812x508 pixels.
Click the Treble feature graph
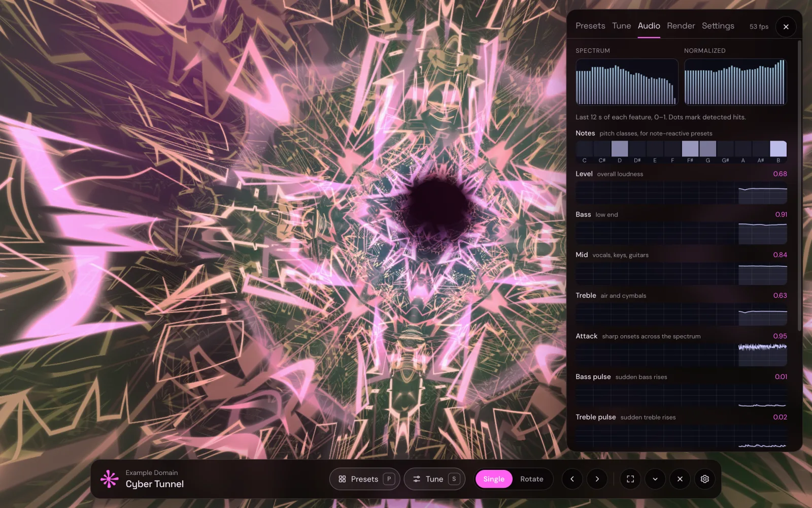(x=681, y=315)
